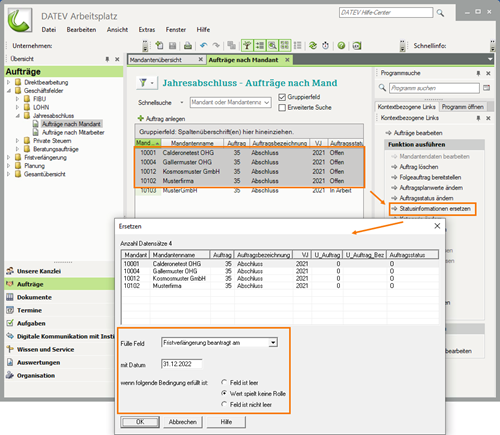Select Feld ist nicht leer radio button

(x=224, y=404)
